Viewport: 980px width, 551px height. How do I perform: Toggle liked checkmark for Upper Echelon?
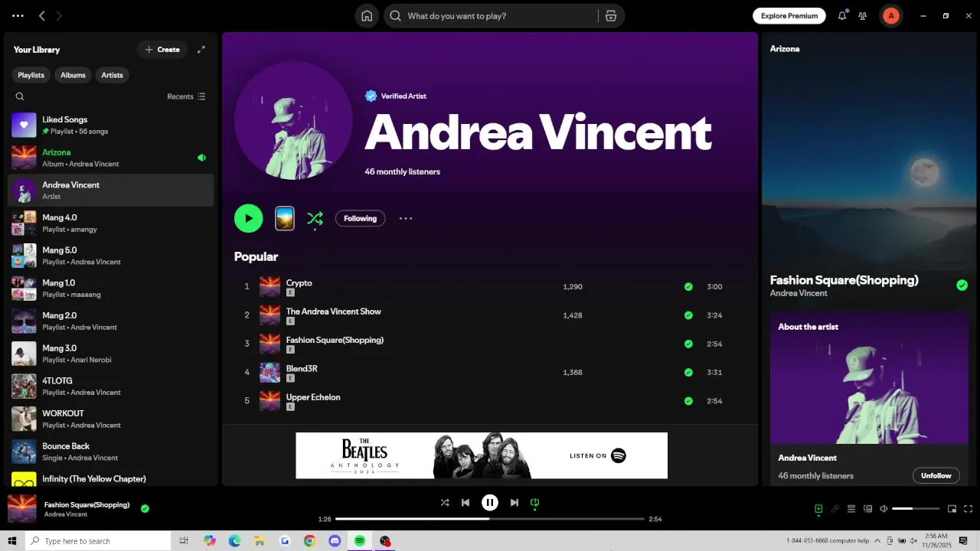click(688, 401)
